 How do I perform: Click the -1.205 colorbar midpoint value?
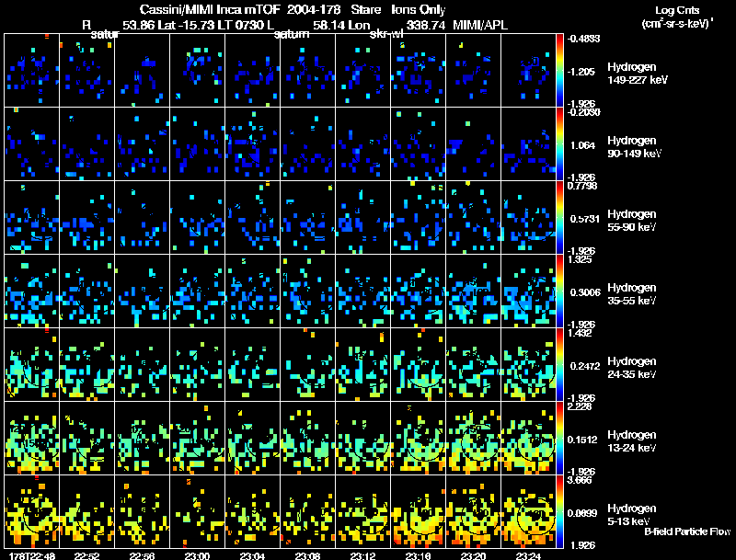581,72
